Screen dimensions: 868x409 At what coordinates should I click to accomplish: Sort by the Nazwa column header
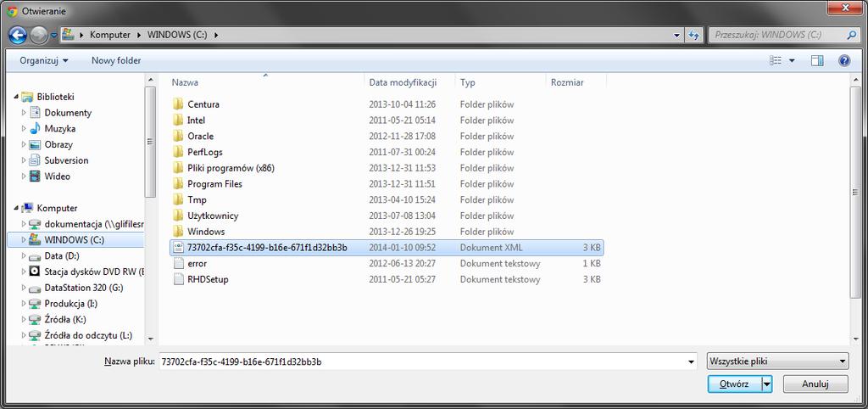point(185,82)
